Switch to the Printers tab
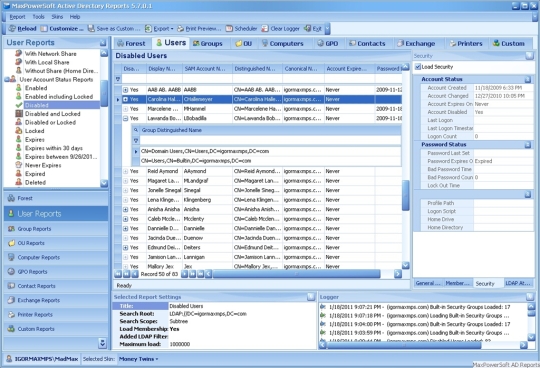 click(466, 43)
